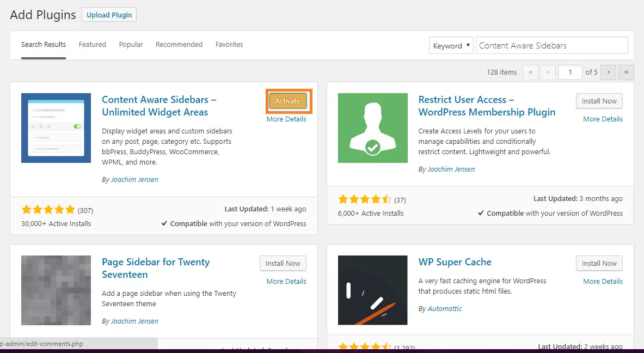Viewport: 644px width, 353px height.
Task: View More Details for Content Aware Sidebars
Action: (286, 119)
